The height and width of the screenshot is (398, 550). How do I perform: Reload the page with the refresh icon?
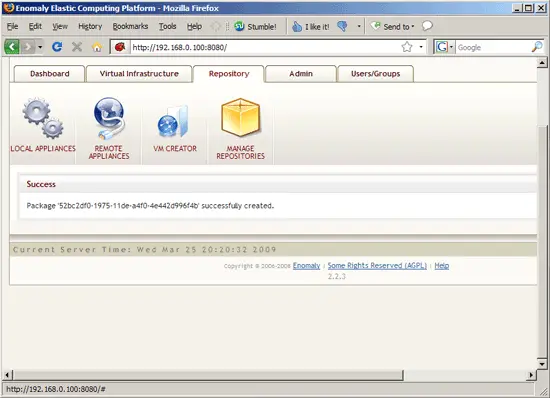57,47
